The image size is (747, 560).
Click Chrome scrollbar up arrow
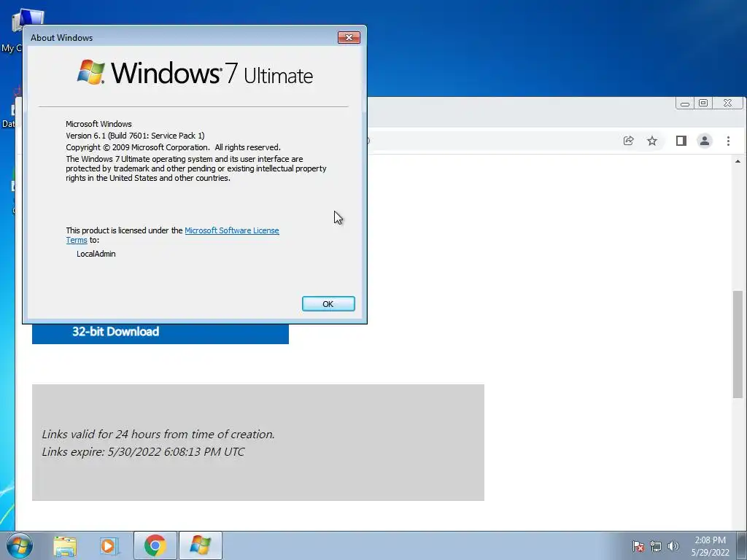738,161
